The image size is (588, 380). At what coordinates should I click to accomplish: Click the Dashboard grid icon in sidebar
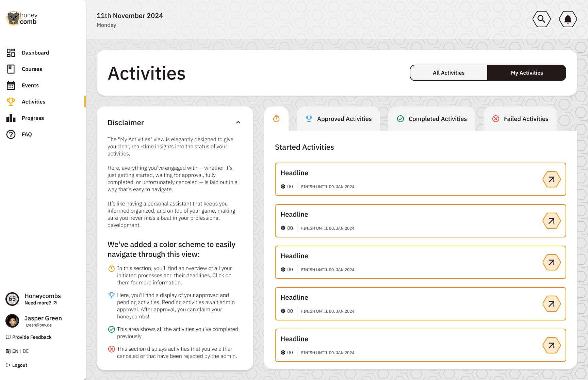tap(11, 53)
